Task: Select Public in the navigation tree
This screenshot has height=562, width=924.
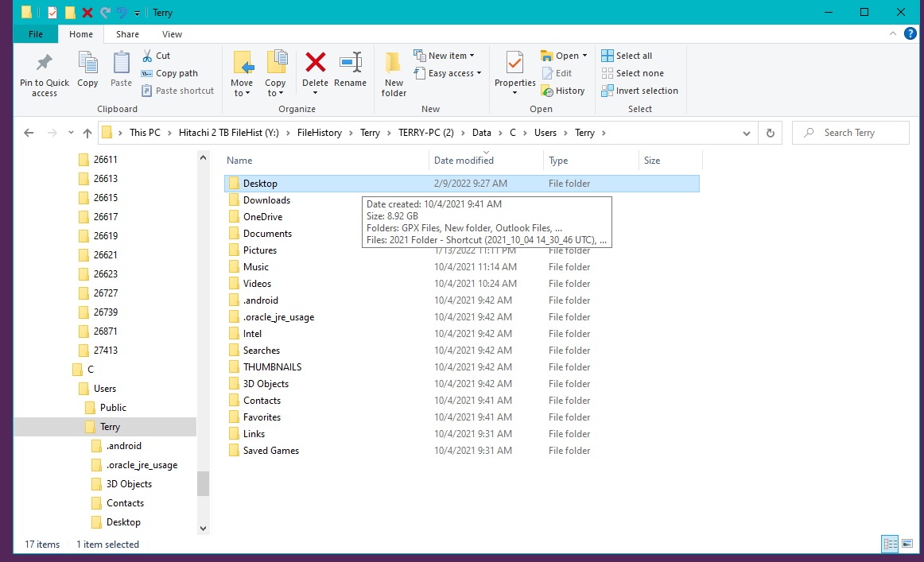Action: click(x=113, y=408)
